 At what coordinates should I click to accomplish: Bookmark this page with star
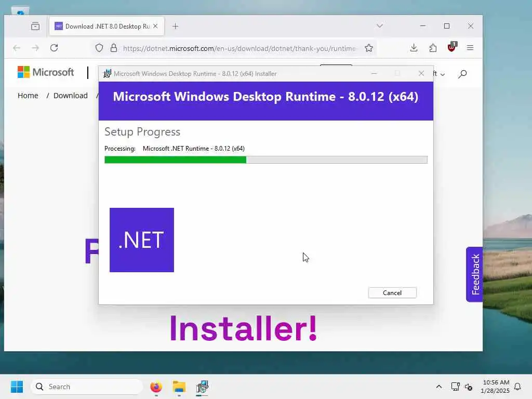369,48
